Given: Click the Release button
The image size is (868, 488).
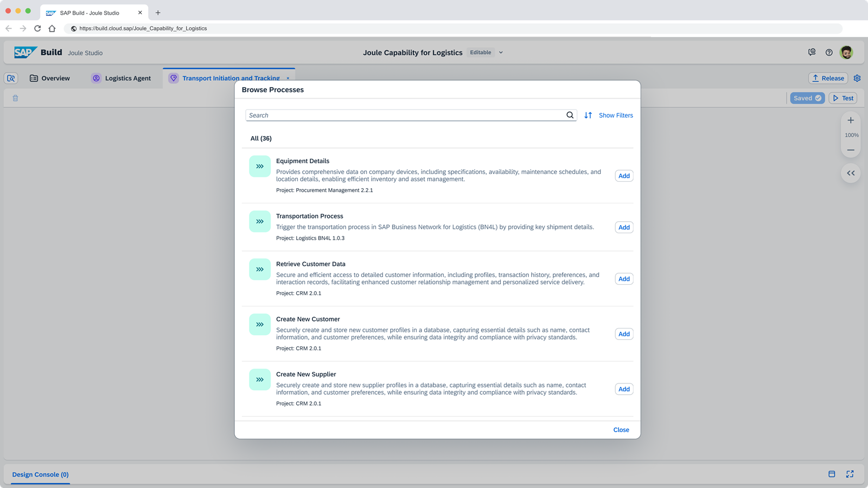Looking at the screenshot, I should pyautogui.click(x=828, y=78).
